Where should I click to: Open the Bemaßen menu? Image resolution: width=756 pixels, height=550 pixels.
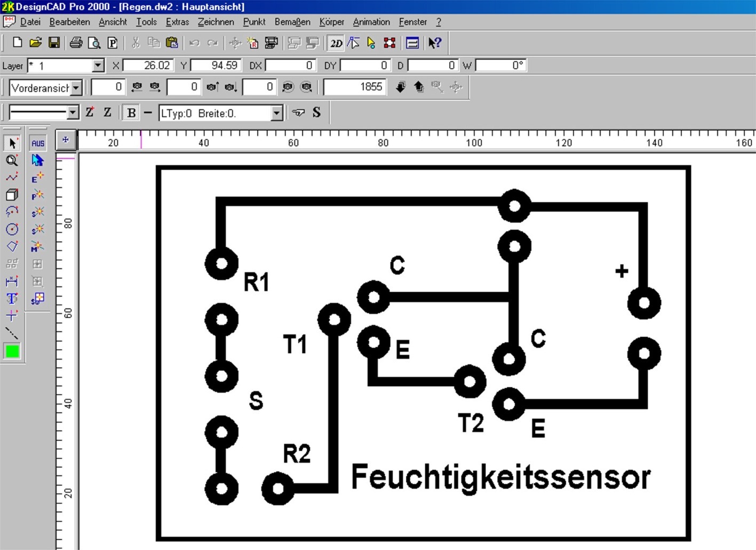pyautogui.click(x=292, y=22)
